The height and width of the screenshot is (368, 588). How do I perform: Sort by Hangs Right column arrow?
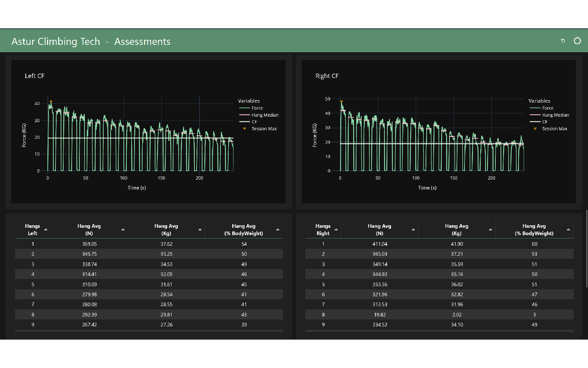[x=336, y=230]
